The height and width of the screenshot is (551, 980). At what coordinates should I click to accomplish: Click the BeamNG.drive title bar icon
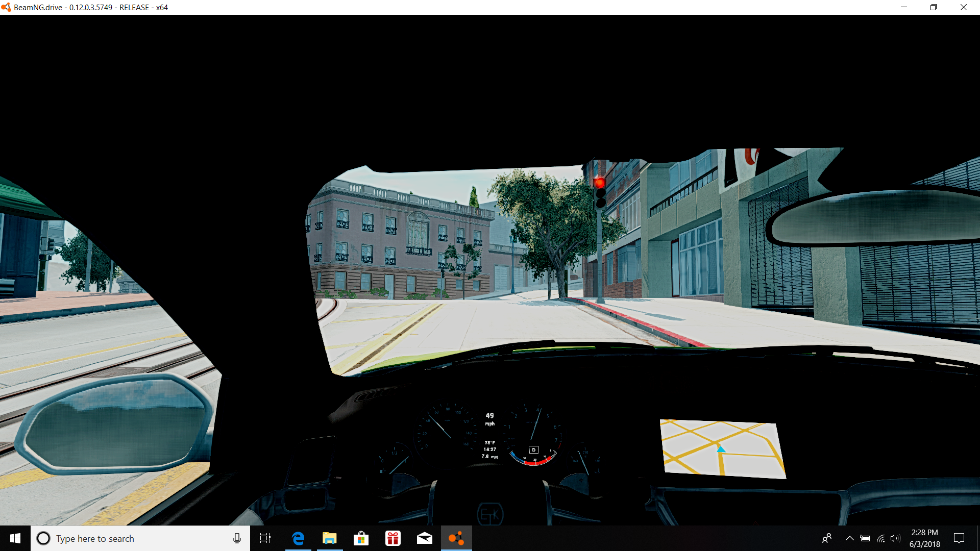[6, 7]
